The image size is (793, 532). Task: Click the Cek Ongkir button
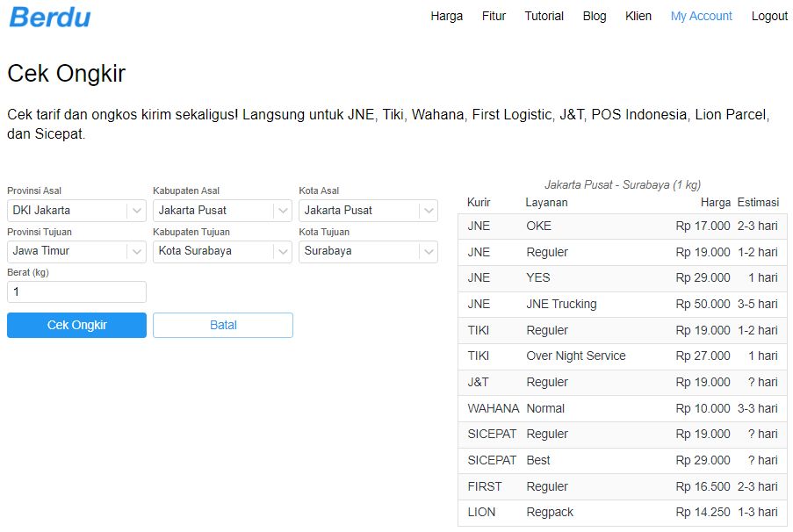[x=77, y=325]
